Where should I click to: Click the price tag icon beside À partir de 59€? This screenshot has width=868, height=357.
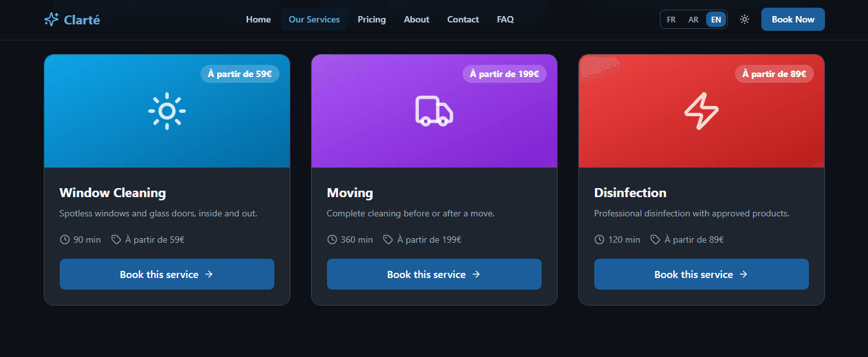(x=116, y=239)
